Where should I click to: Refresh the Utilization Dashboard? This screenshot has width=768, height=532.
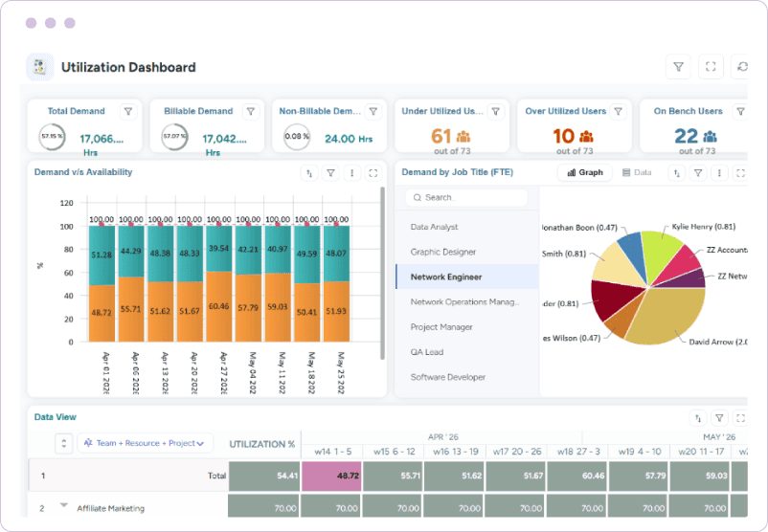coord(742,67)
